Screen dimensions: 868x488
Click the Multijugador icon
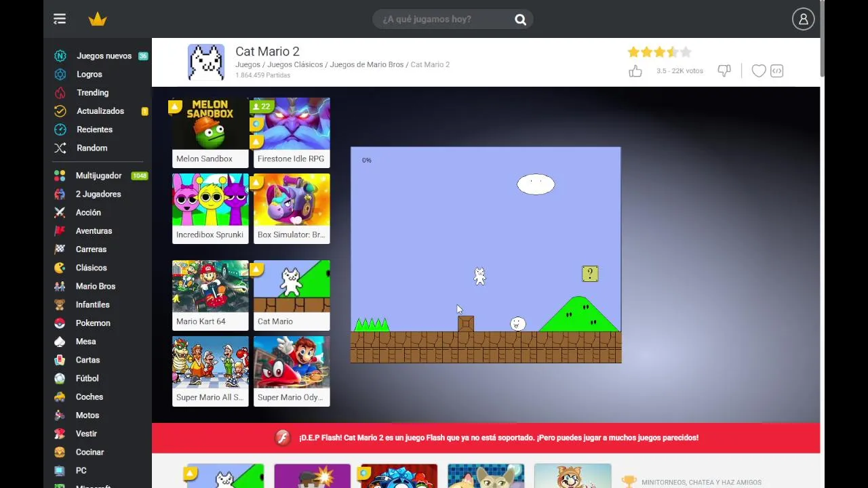tap(60, 176)
